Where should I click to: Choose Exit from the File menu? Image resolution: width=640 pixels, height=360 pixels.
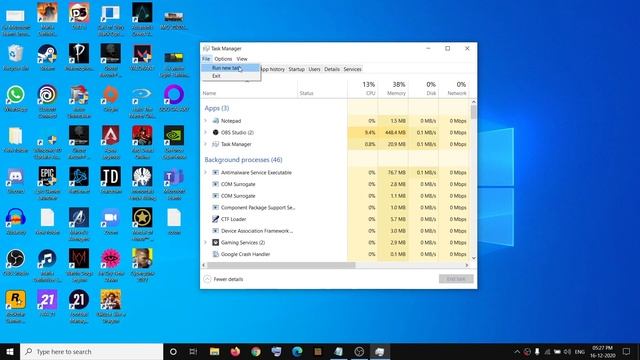click(x=231, y=76)
